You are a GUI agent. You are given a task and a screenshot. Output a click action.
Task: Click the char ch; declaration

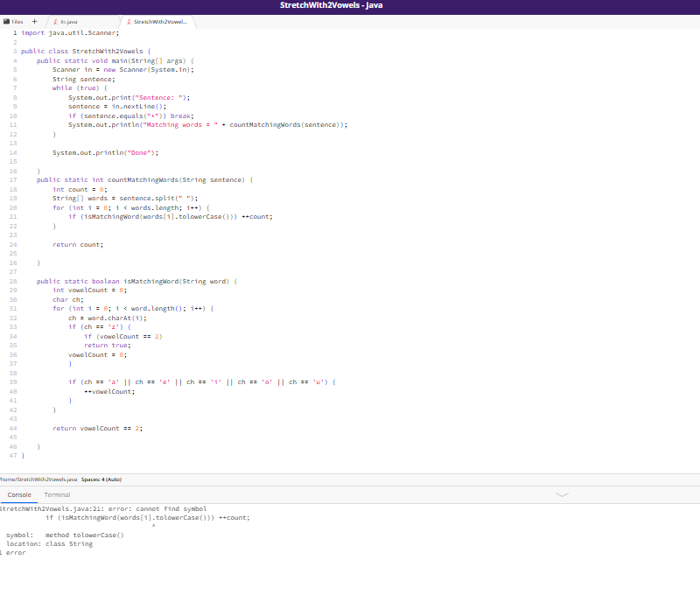pyautogui.click(x=68, y=299)
